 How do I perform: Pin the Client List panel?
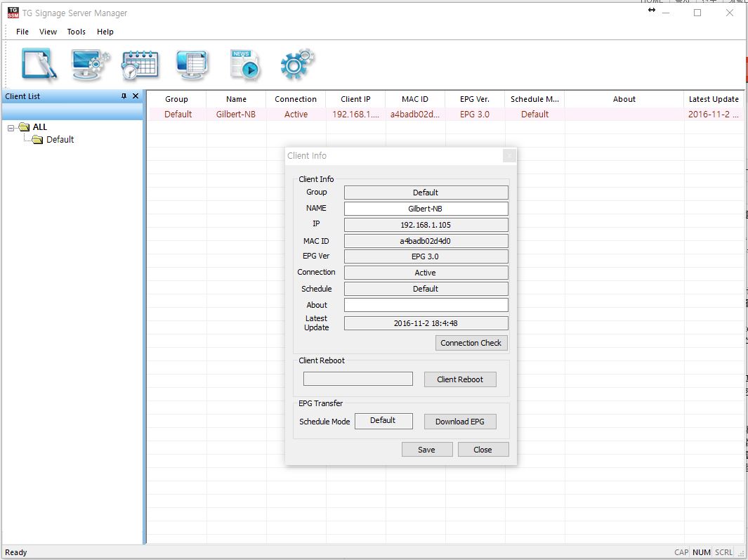[124, 96]
